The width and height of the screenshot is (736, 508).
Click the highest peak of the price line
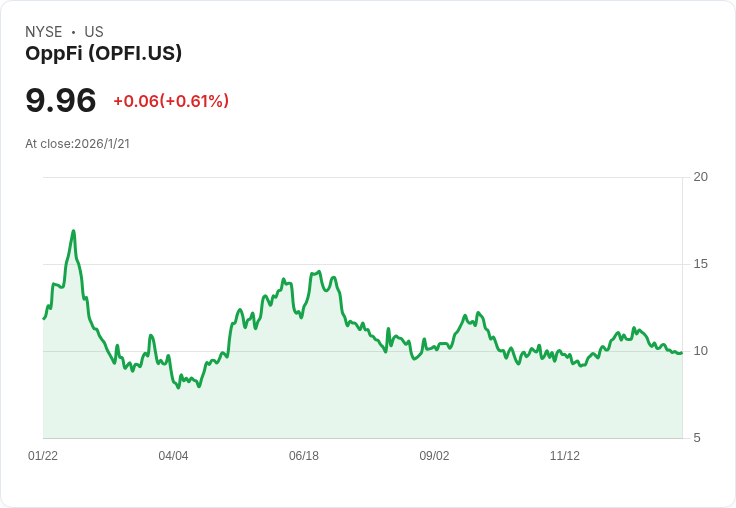click(74, 231)
